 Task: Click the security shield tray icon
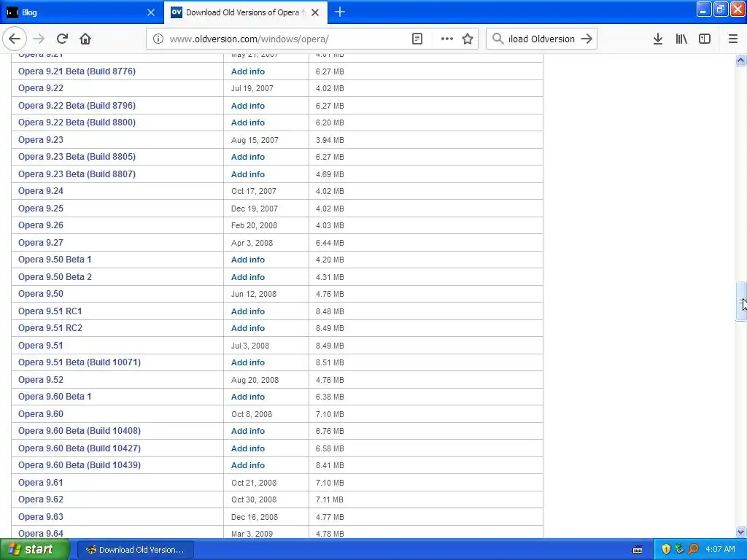pyautogui.click(x=666, y=550)
